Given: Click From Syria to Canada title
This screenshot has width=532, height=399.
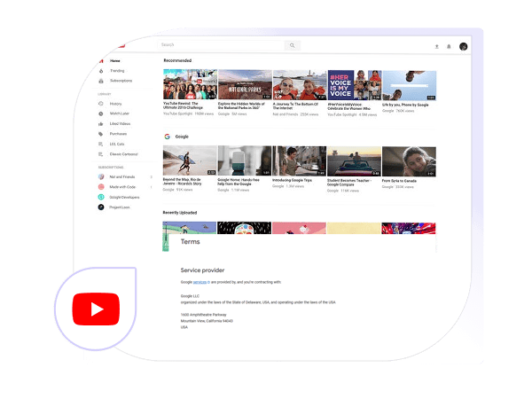Looking at the screenshot, I should pyautogui.click(x=399, y=181).
